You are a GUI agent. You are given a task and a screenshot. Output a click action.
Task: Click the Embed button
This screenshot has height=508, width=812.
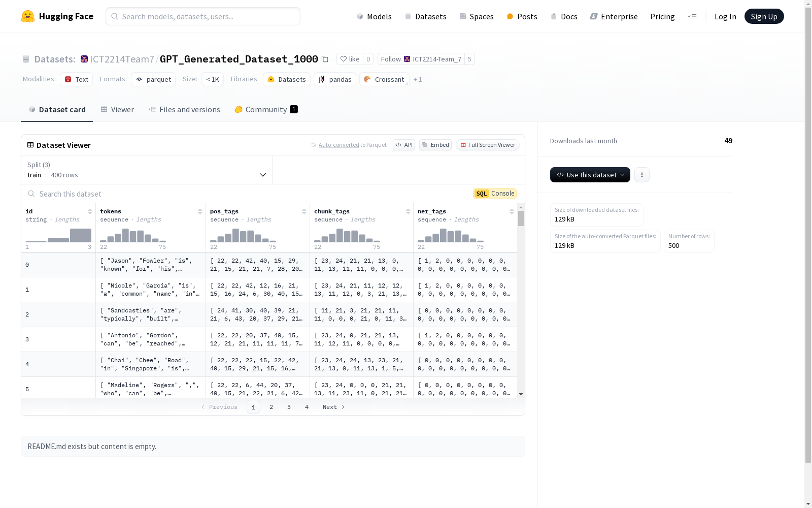435,145
